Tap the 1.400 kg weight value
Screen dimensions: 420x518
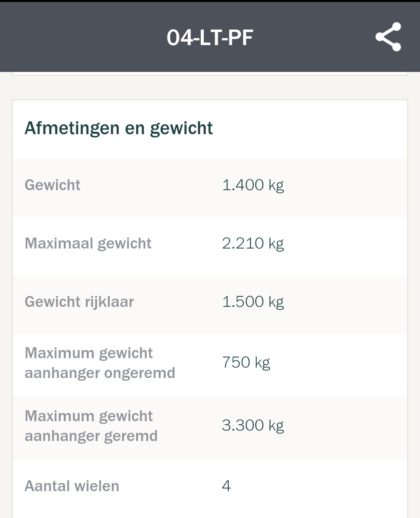[x=253, y=185]
